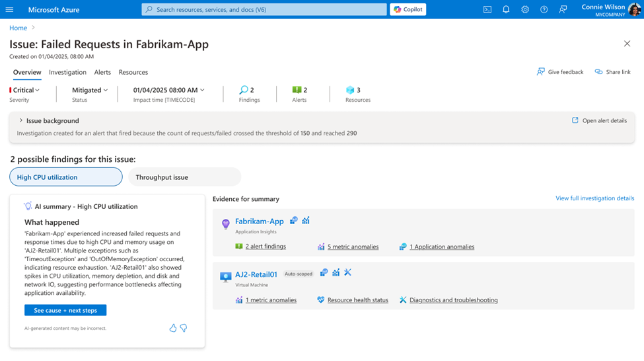Screen dimensions: 644x361
Task: Click 'Evidence for summary' heading
Action: 246,199
